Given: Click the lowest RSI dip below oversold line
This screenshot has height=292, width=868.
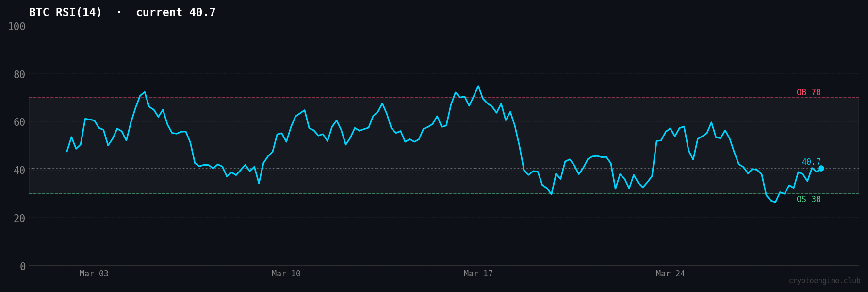Looking at the screenshot, I should click(775, 202).
